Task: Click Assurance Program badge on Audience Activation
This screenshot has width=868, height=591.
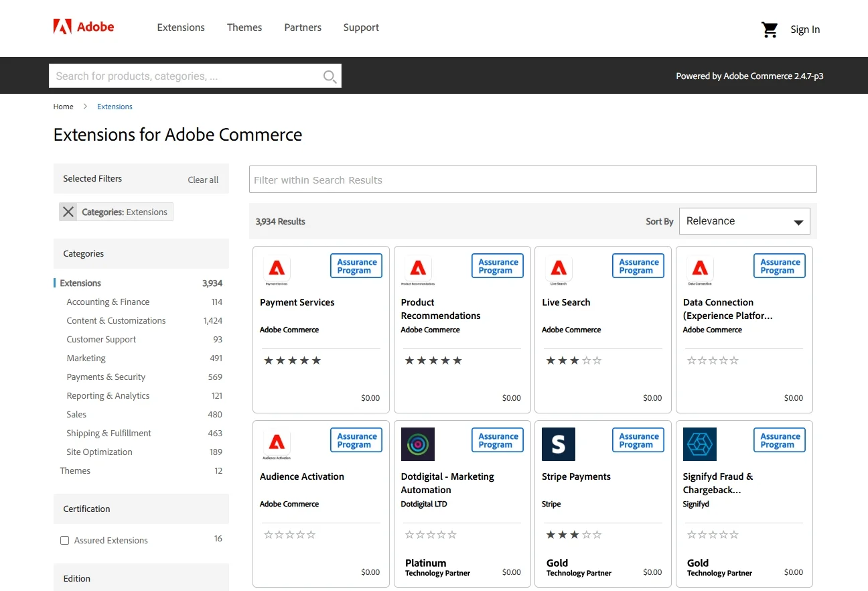Action: [356, 440]
